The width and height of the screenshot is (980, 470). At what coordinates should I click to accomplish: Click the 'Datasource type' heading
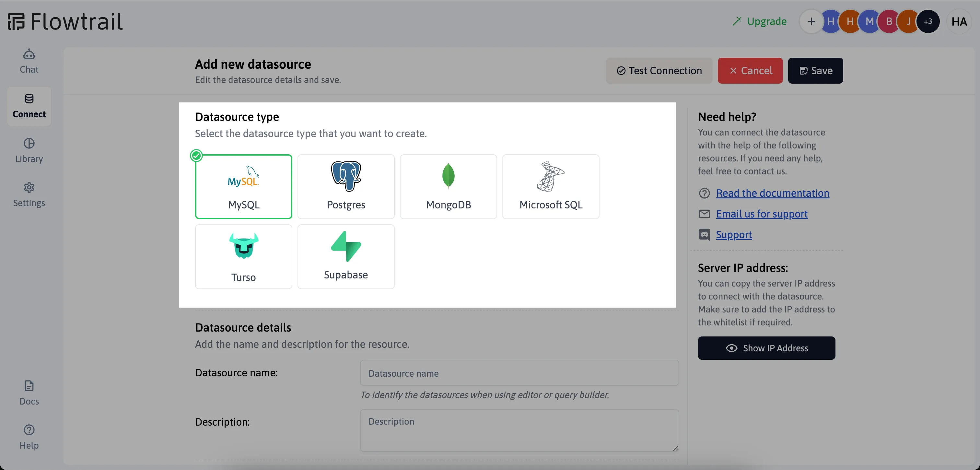pos(237,117)
